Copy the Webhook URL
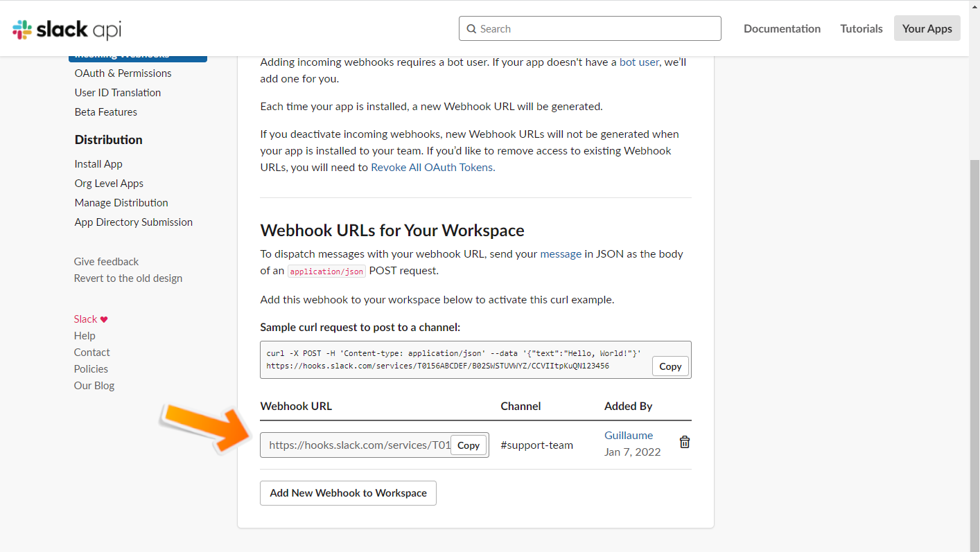 469,445
